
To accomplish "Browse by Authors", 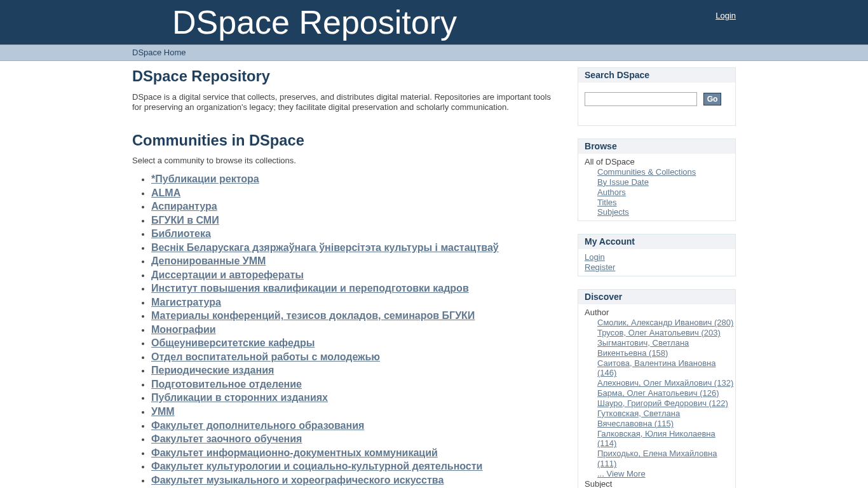I will 611,193.
